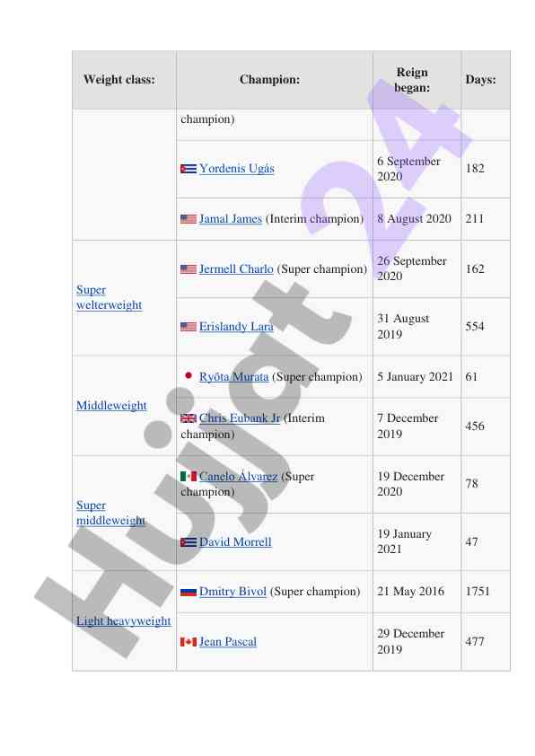Click the David Morrell link
535x756 pixels.
pyautogui.click(x=235, y=542)
